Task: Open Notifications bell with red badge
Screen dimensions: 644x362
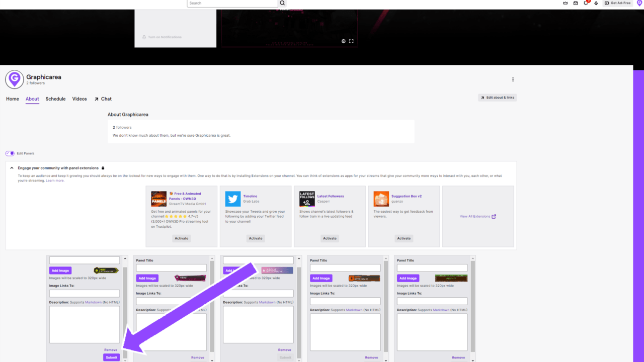Action: coord(586,3)
